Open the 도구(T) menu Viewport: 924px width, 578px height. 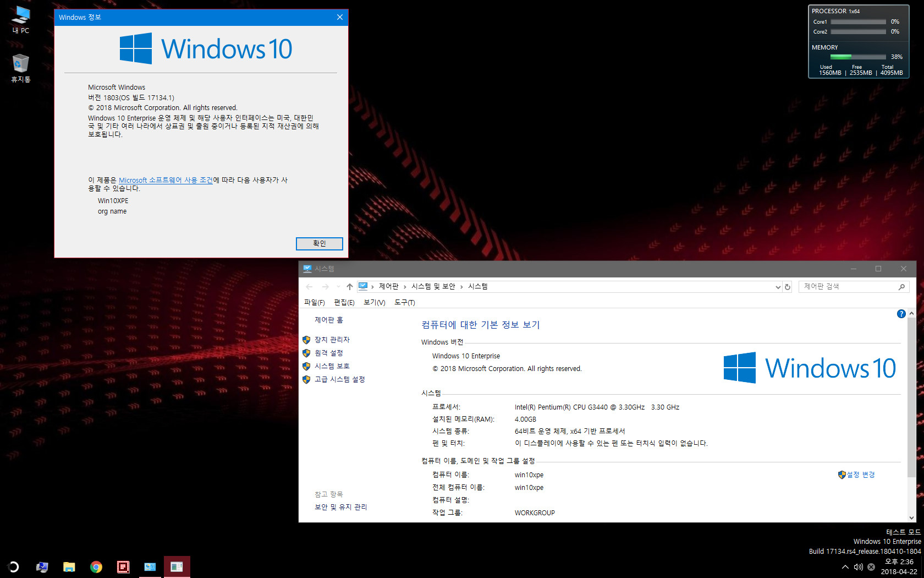405,302
